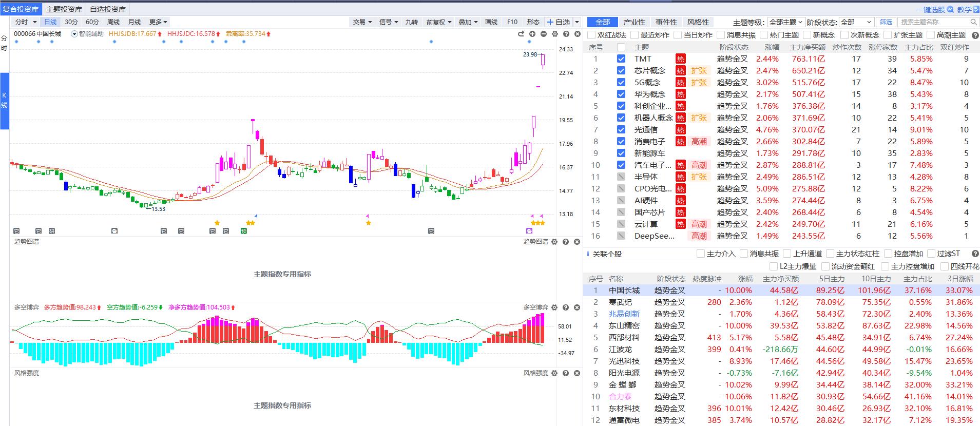Open 多空博弈 panel settings gear
Image resolution: width=980 pixels, height=426 pixels.
[554, 307]
